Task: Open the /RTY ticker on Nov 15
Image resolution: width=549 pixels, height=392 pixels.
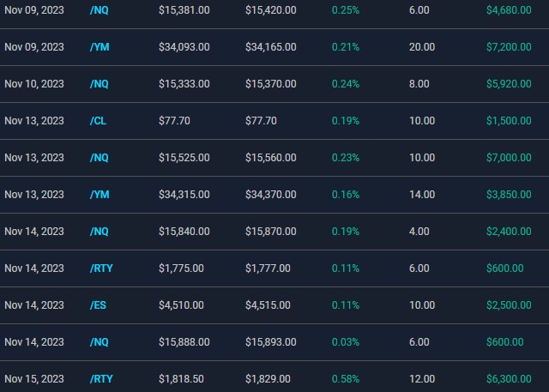Action: click(x=101, y=379)
